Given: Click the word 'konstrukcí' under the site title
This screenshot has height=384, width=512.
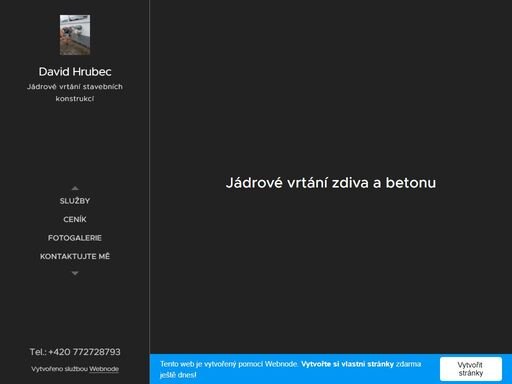Looking at the screenshot, I should coord(75,99).
